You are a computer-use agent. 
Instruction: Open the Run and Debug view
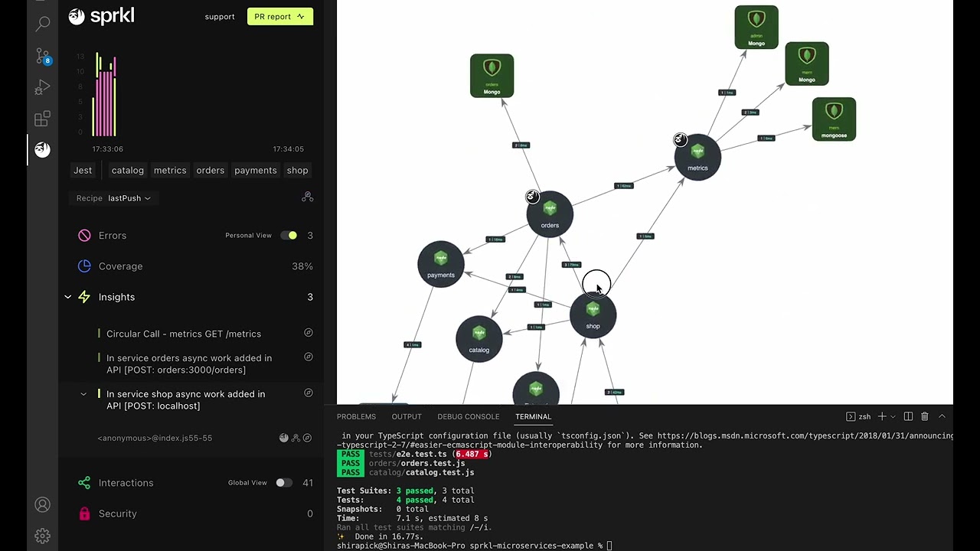(43, 87)
